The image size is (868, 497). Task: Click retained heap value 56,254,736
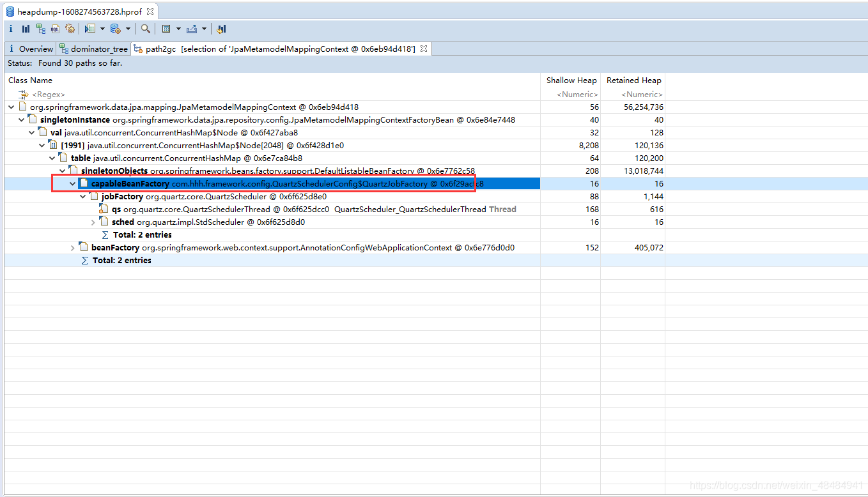point(644,107)
